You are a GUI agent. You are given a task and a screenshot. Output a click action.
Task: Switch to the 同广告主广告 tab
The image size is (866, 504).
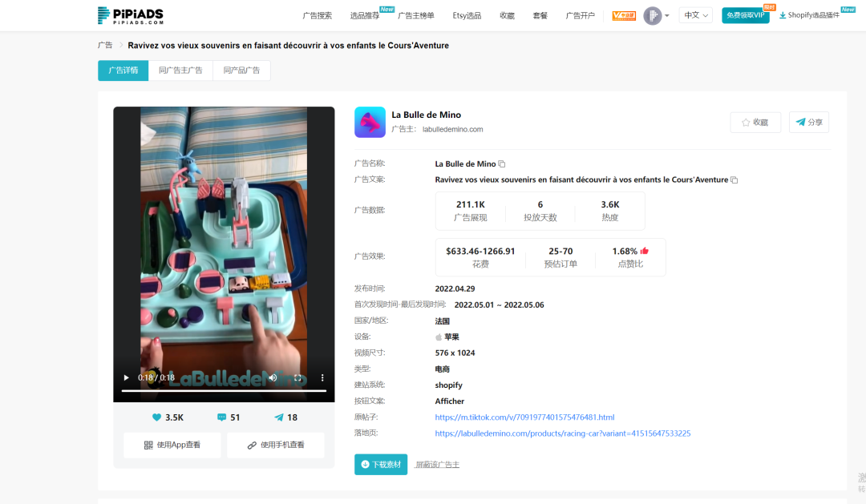pyautogui.click(x=180, y=71)
